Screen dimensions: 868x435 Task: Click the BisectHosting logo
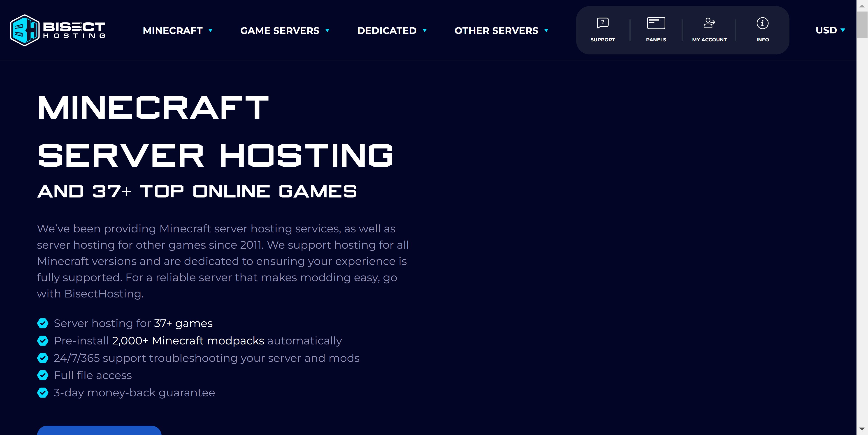click(57, 30)
